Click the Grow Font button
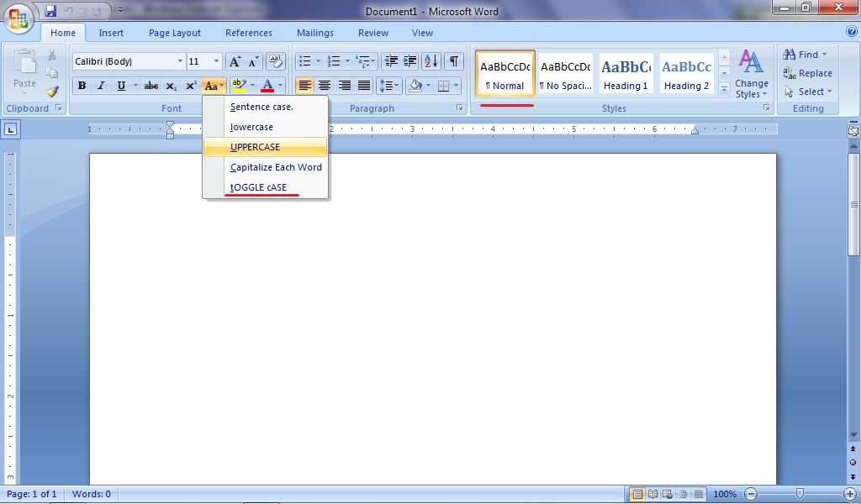The width and height of the screenshot is (861, 504). (235, 61)
